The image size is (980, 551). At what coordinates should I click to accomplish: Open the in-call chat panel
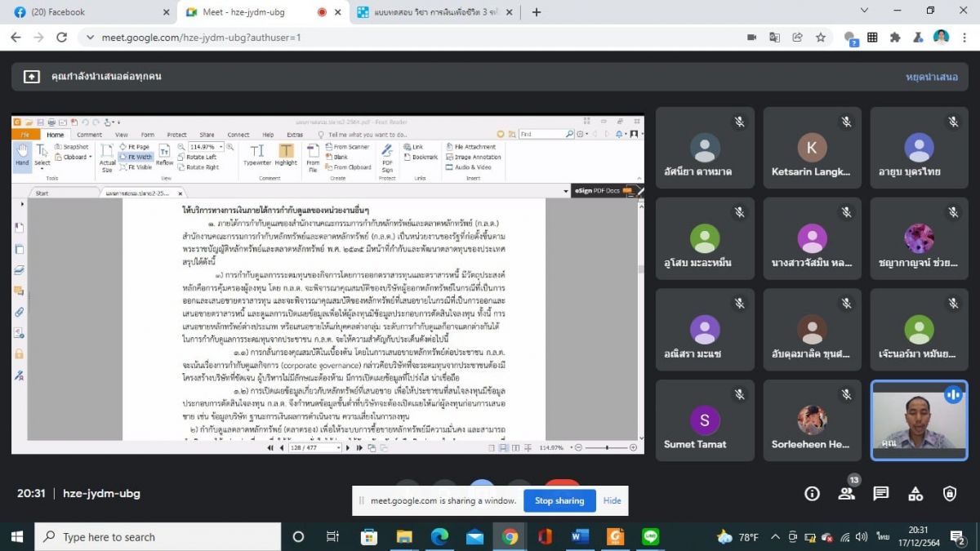tap(880, 493)
